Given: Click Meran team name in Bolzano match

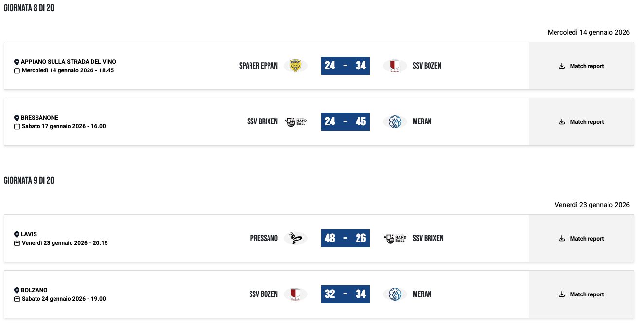Looking at the screenshot, I should 422,294.
